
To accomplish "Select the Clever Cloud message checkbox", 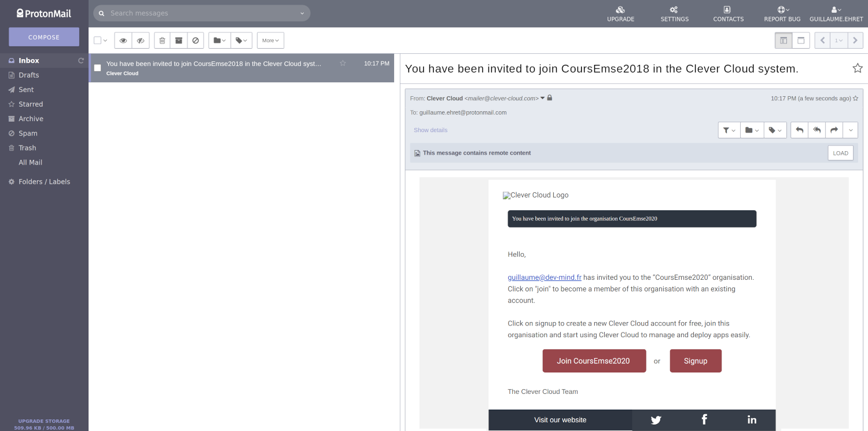I will 97,68.
